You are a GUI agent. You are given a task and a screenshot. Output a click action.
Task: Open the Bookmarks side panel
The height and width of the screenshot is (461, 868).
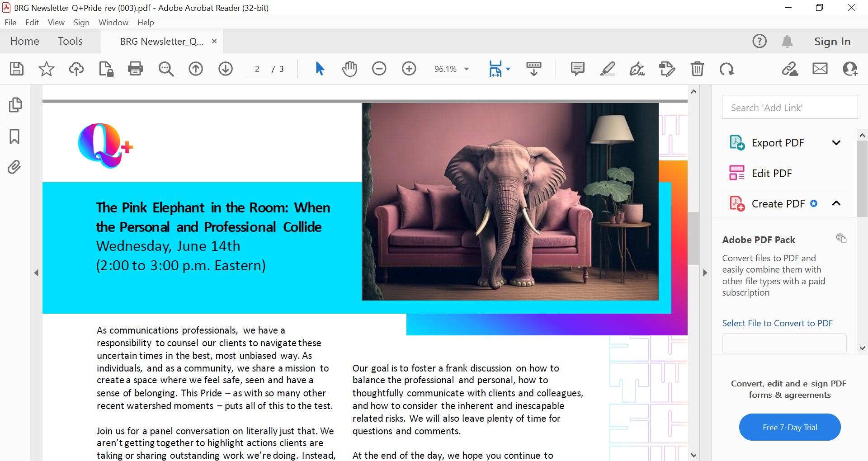(x=14, y=136)
